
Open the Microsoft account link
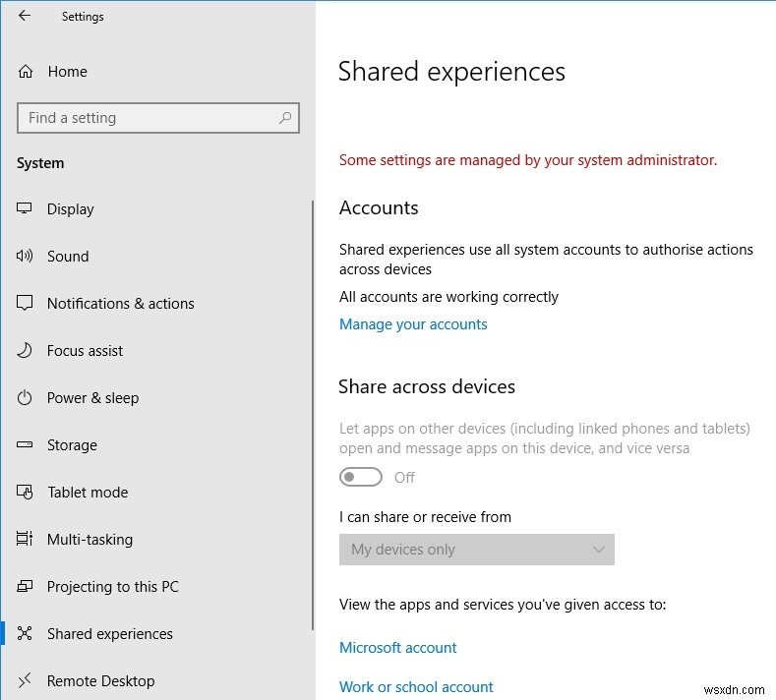point(398,648)
